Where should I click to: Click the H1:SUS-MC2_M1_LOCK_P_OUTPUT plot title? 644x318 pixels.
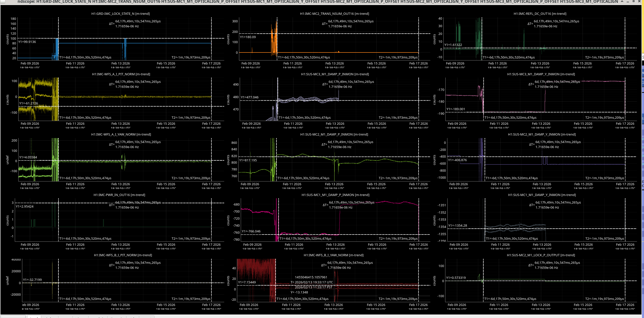(541, 255)
